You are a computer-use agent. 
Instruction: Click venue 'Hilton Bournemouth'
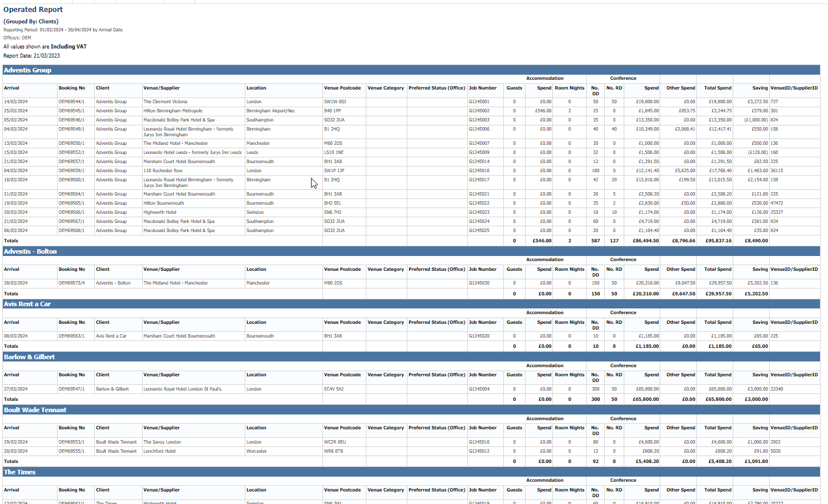coord(163,203)
